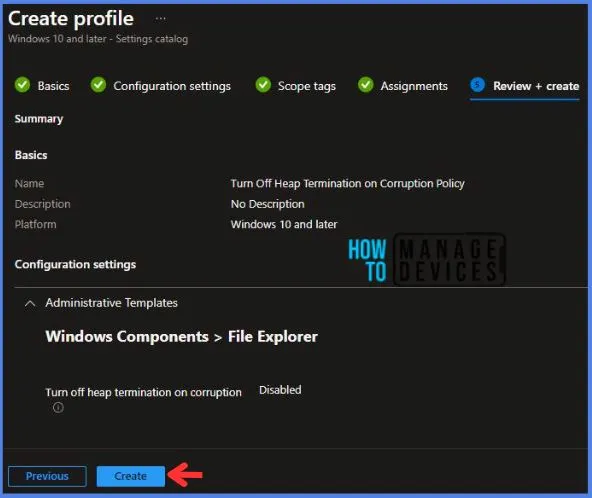The height and width of the screenshot is (498, 592).
Task: Click the 'Description' field label
Action: coord(42,204)
